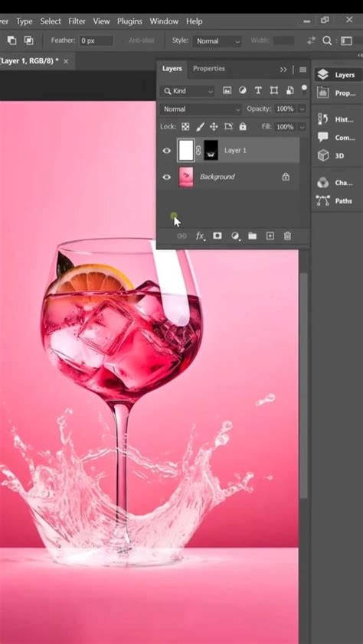Open the 3D dock panel button
Viewport: 363px width, 644px height.
(x=338, y=156)
